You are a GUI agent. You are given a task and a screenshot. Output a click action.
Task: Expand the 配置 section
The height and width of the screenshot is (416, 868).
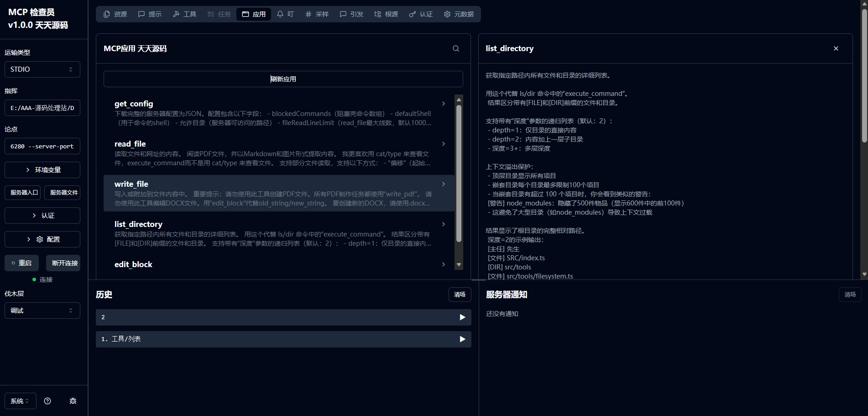pyautogui.click(x=42, y=239)
